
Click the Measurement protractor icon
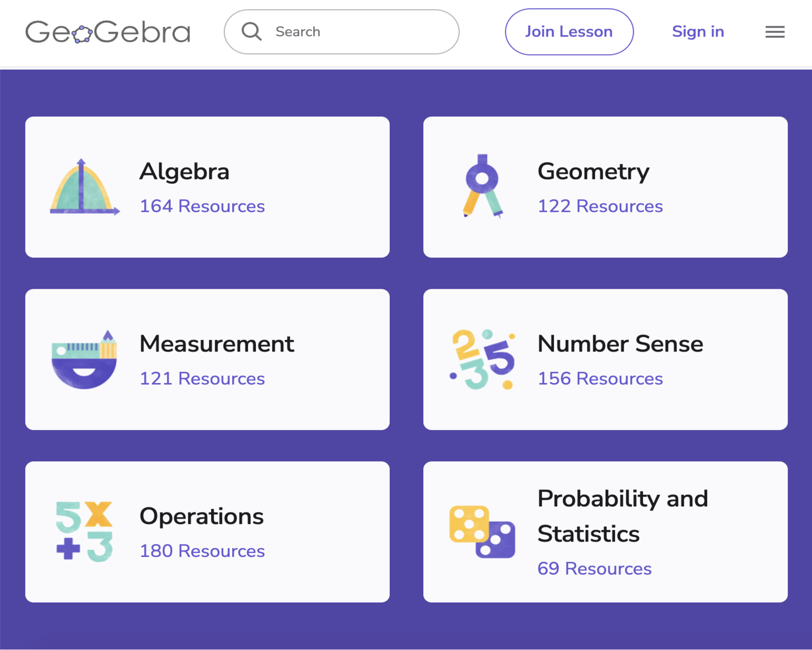84,360
